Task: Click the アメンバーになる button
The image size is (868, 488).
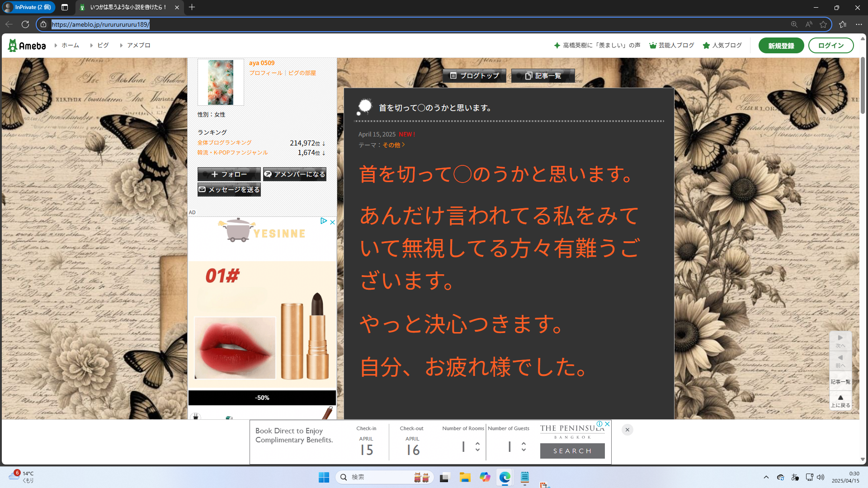Action: click(294, 174)
